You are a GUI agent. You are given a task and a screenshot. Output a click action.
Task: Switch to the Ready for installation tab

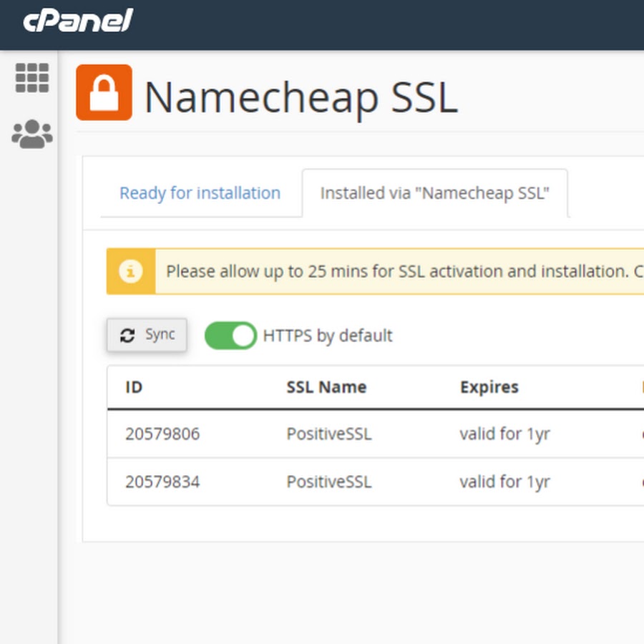coord(200,193)
